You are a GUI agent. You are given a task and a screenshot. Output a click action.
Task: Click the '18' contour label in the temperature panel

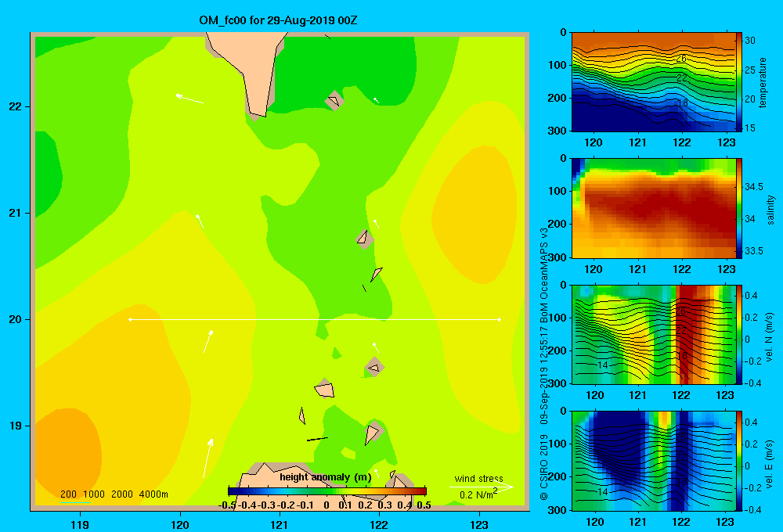pyautogui.click(x=683, y=103)
